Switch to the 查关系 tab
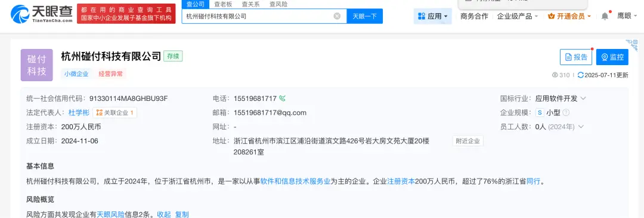 (250, 4)
